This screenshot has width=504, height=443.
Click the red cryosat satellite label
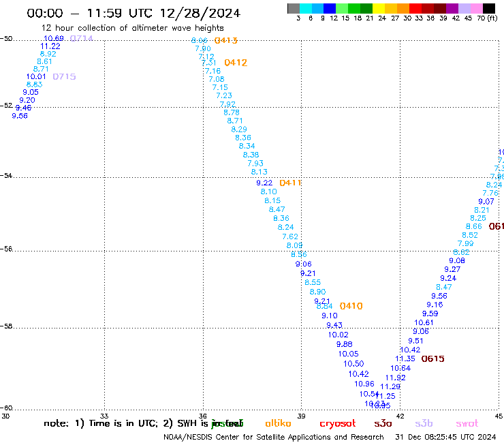click(x=338, y=423)
